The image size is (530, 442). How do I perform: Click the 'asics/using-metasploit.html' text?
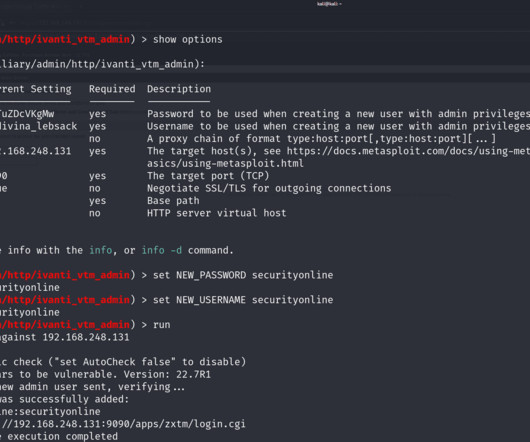point(225,164)
